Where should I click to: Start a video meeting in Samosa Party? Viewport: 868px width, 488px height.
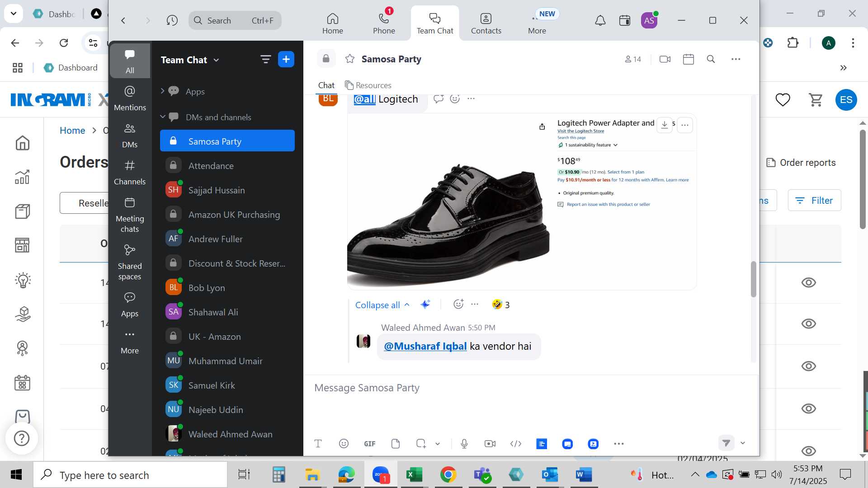665,59
